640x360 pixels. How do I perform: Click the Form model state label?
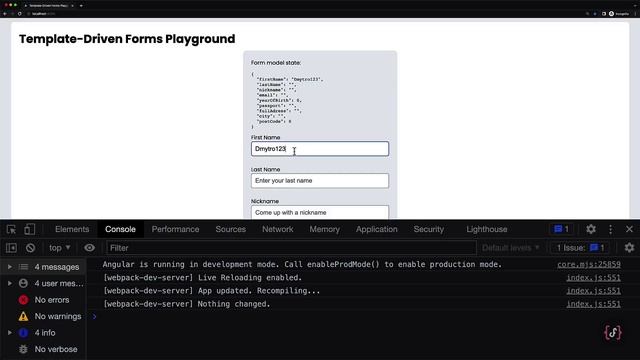276,62
